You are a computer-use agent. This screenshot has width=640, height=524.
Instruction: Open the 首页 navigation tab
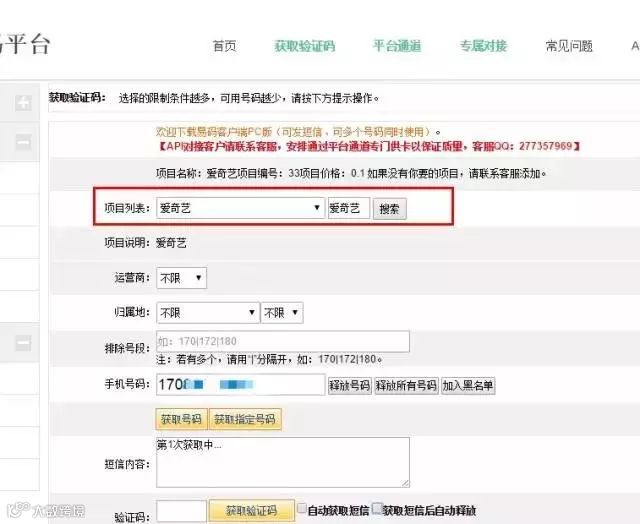(x=224, y=46)
